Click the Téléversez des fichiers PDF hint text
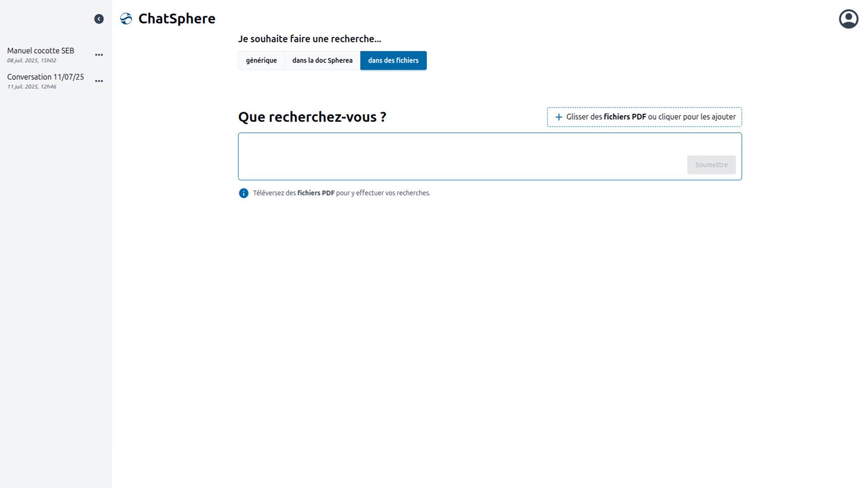Viewport: 868px width, 488px height. click(341, 193)
